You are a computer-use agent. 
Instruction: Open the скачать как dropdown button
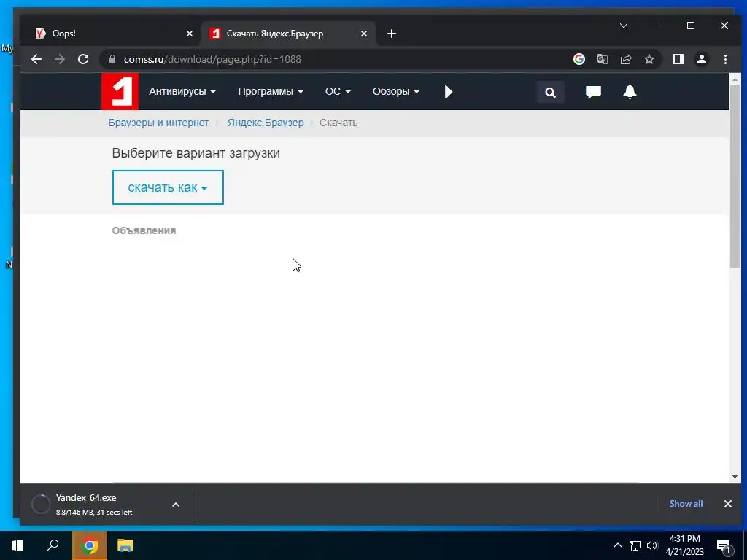(x=168, y=187)
